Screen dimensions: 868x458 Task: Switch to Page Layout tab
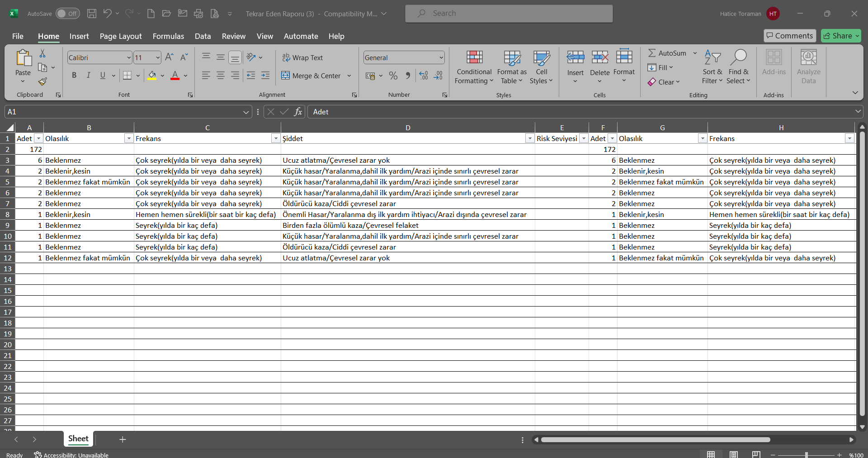tap(121, 36)
